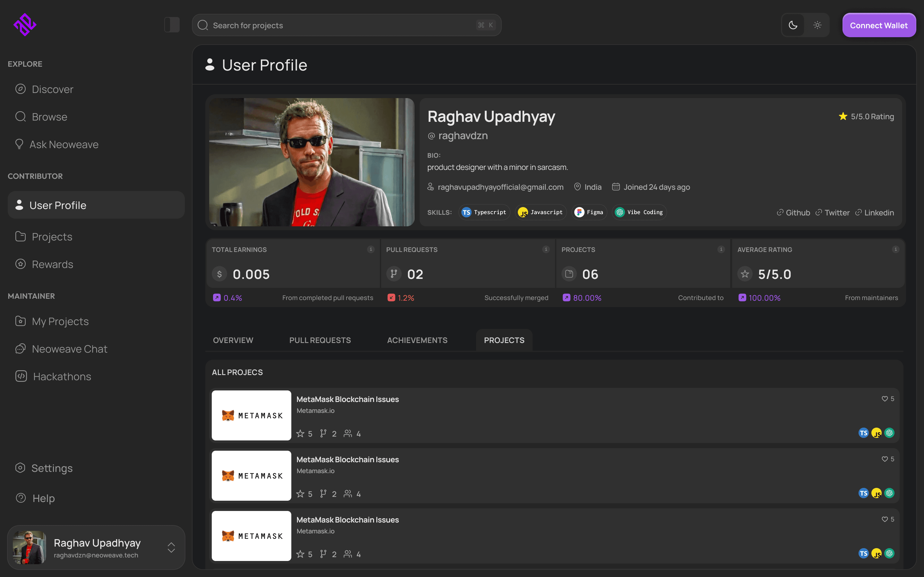This screenshot has height=577, width=924.
Task: Show Total Earnings info icon
Action: [x=370, y=250]
